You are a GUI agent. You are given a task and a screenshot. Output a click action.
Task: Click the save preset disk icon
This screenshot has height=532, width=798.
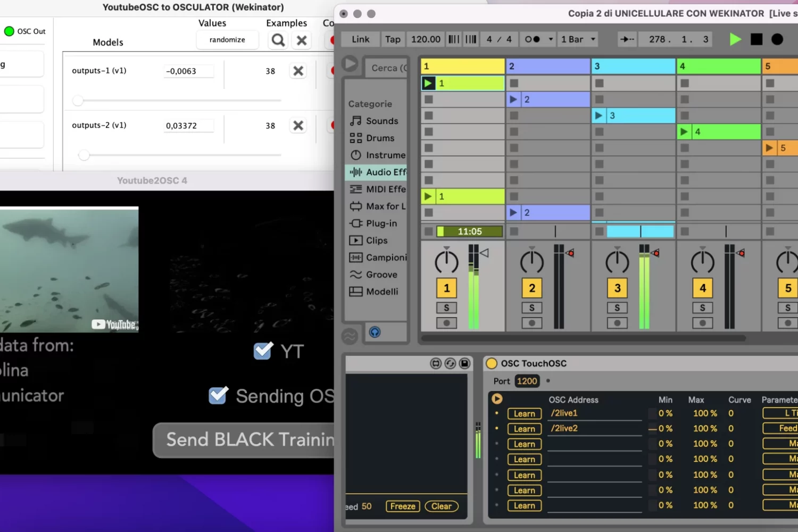(x=464, y=363)
